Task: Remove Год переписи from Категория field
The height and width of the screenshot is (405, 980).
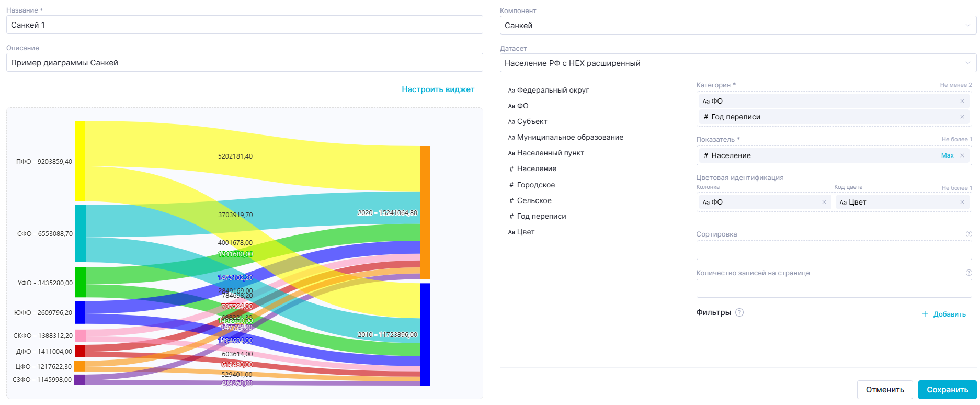Action: (962, 117)
